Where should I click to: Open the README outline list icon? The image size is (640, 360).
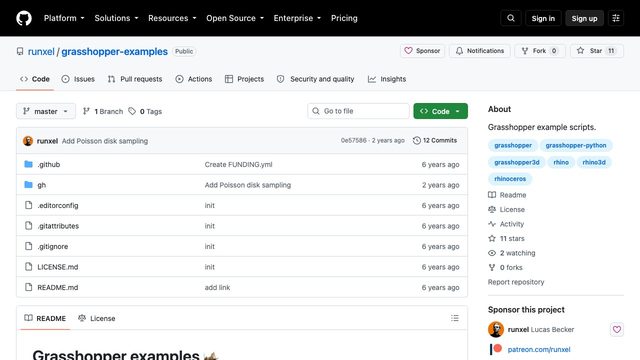click(455, 318)
